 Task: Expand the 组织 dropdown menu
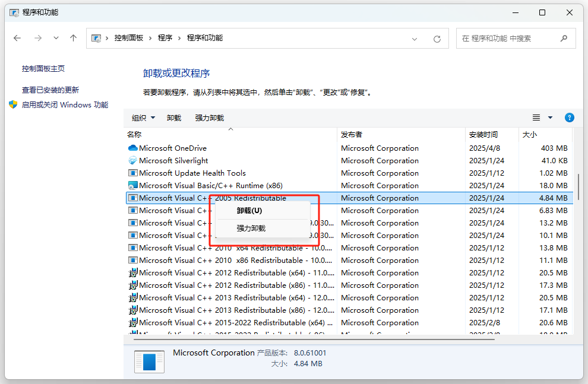143,118
